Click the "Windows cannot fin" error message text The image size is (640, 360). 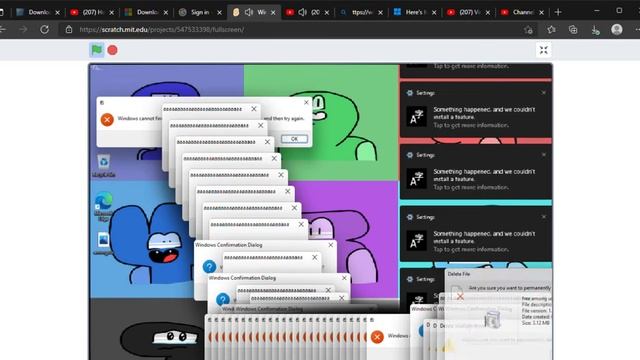[x=140, y=118]
